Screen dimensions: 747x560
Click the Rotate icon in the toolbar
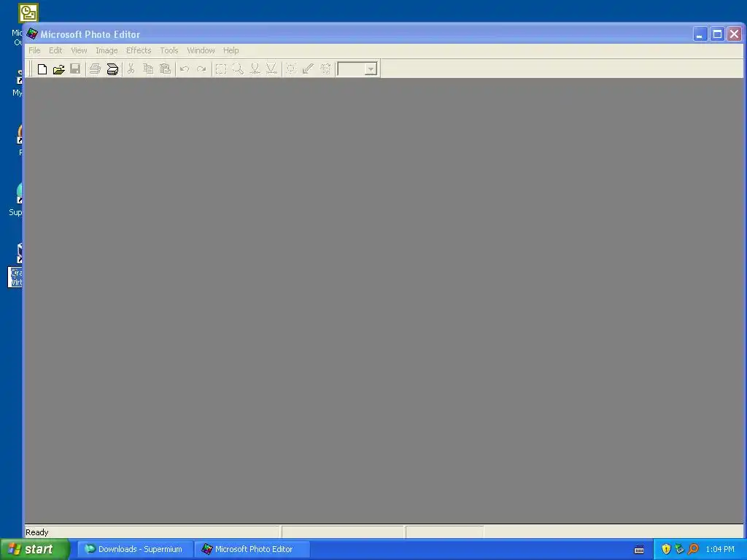click(x=325, y=69)
